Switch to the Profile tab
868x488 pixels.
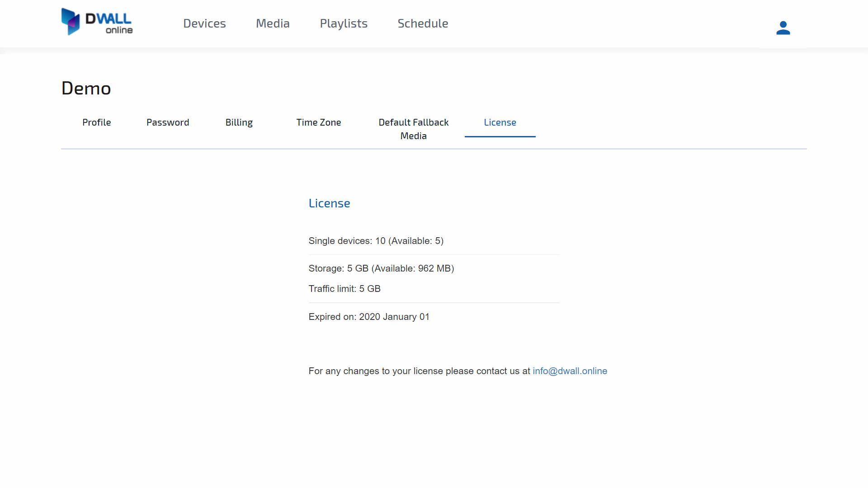tap(96, 122)
